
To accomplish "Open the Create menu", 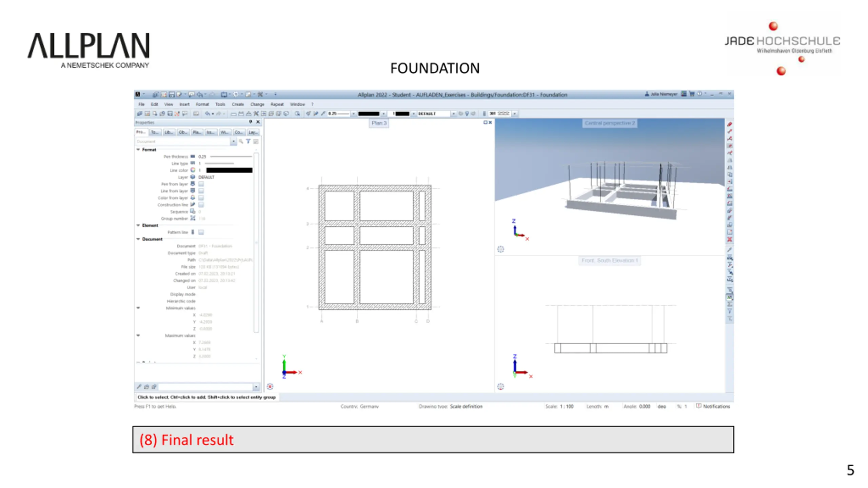I will pyautogui.click(x=238, y=104).
